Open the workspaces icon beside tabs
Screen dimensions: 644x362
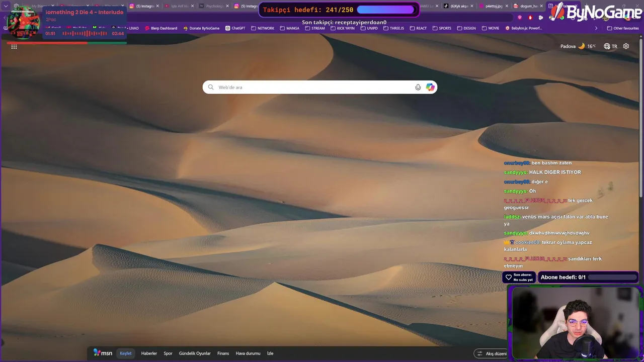pyautogui.click(x=16, y=6)
